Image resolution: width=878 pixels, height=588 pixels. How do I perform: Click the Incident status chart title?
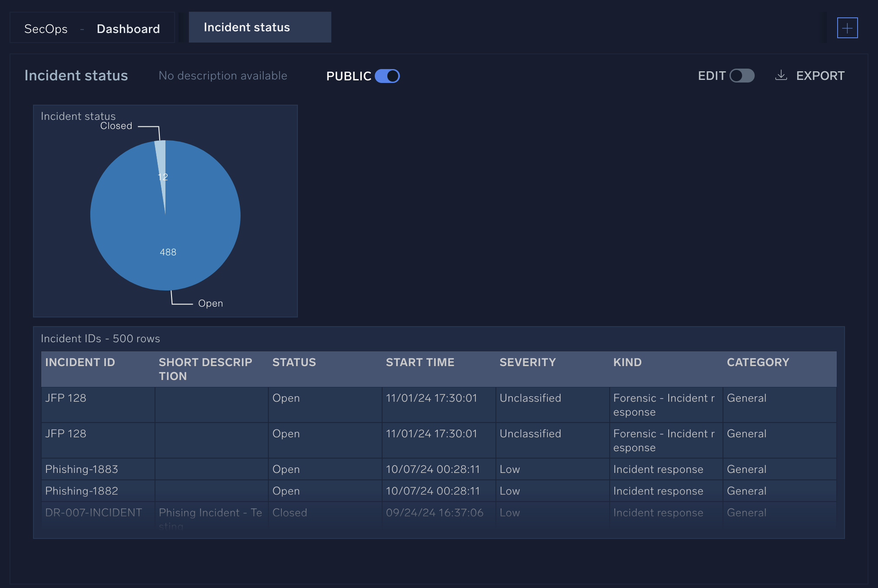coord(78,116)
